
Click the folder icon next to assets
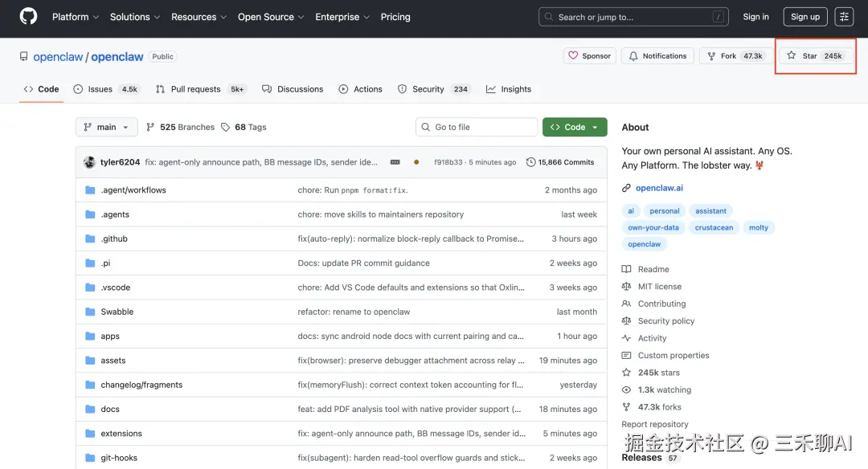click(x=90, y=360)
